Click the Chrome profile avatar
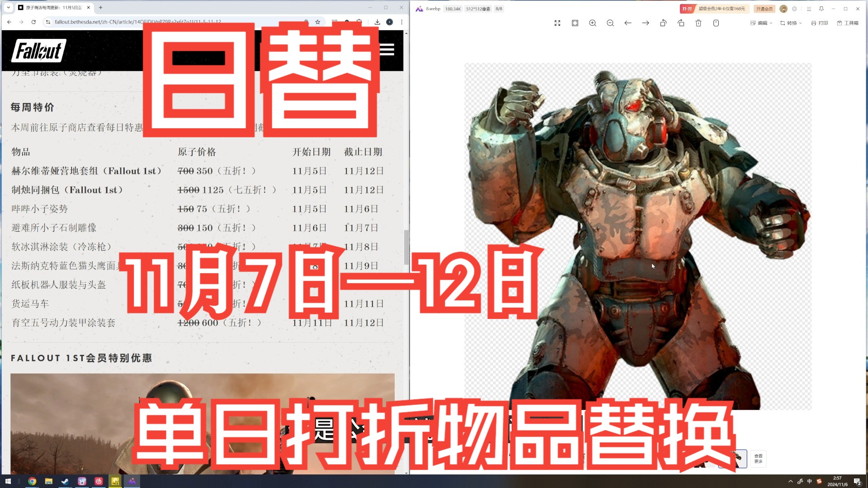Image resolution: width=868 pixels, height=488 pixels. point(389,22)
